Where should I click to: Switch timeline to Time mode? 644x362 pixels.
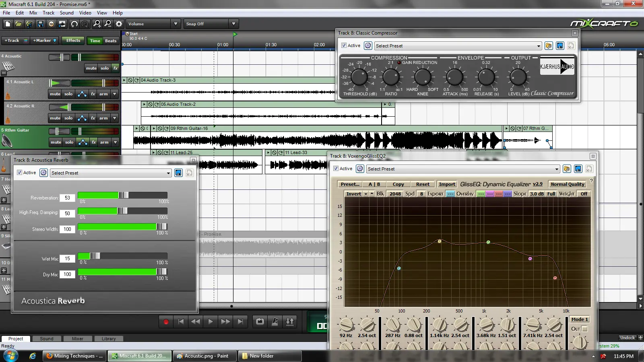[x=95, y=41]
